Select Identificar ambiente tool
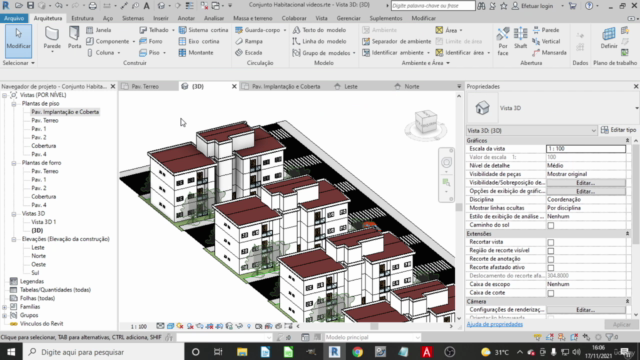This screenshot has width=640, height=360. 393,53
